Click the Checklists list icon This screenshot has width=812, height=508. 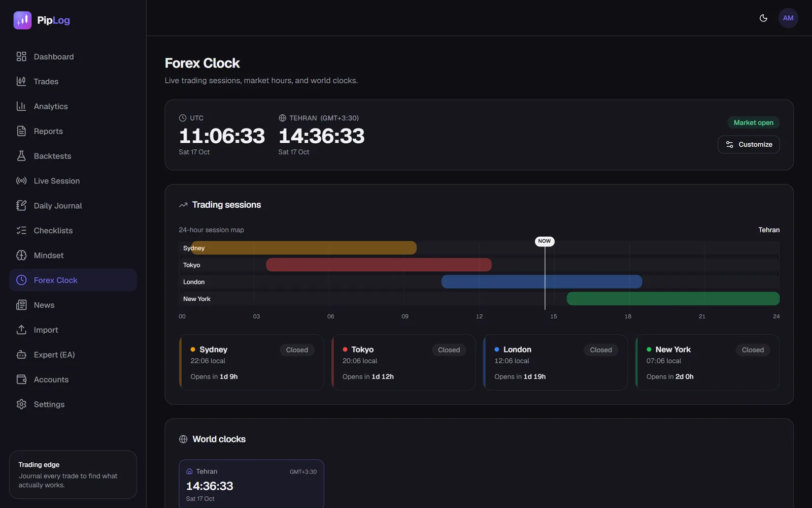click(21, 231)
